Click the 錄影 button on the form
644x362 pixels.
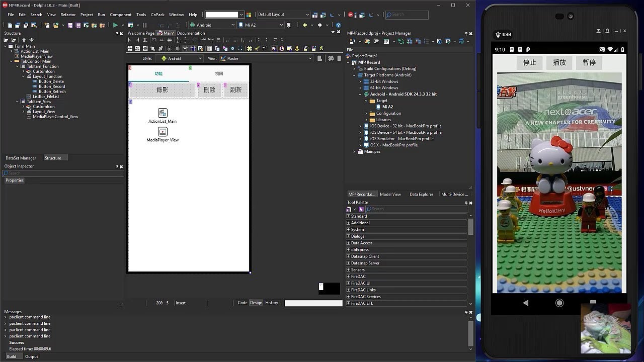click(162, 90)
